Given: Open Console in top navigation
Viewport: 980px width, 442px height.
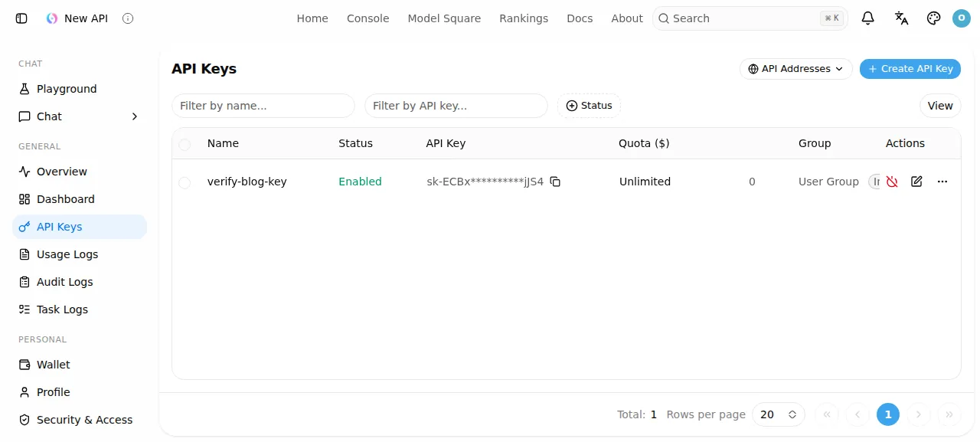Looking at the screenshot, I should tap(368, 18).
